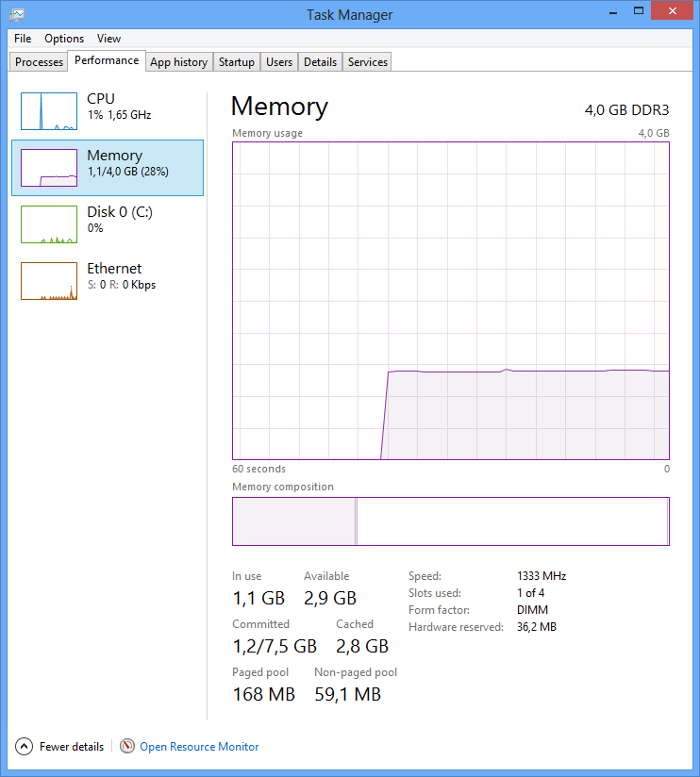This screenshot has width=700, height=777.
Task: Select the Performance tab
Action: 107,60
